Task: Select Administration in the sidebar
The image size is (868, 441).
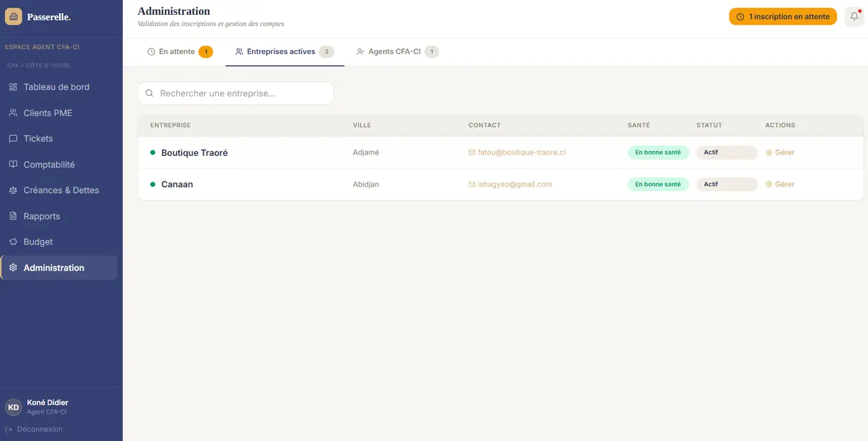Action: (59, 268)
